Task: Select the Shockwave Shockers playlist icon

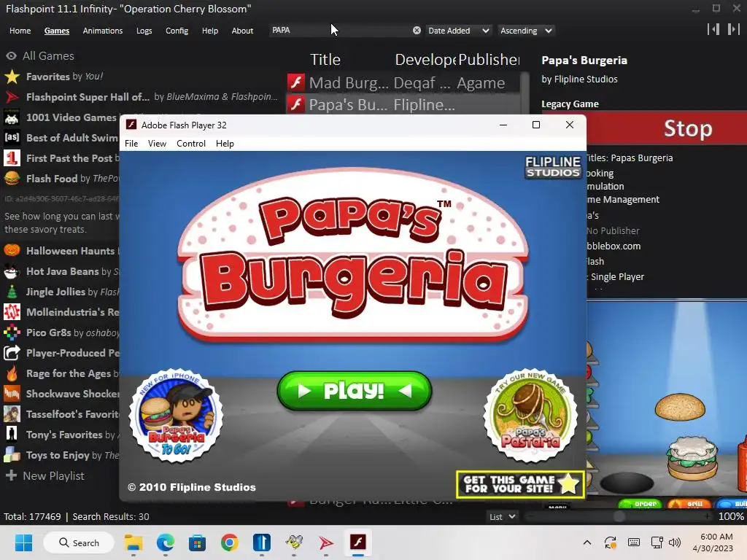Action: (x=12, y=394)
